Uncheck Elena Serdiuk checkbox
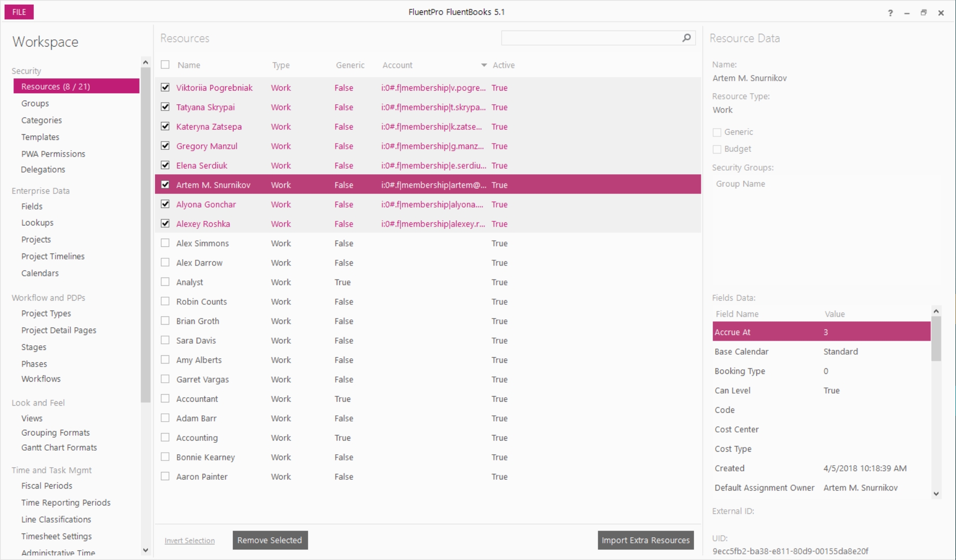This screenshot has width=956, height=560. point(165,165)
